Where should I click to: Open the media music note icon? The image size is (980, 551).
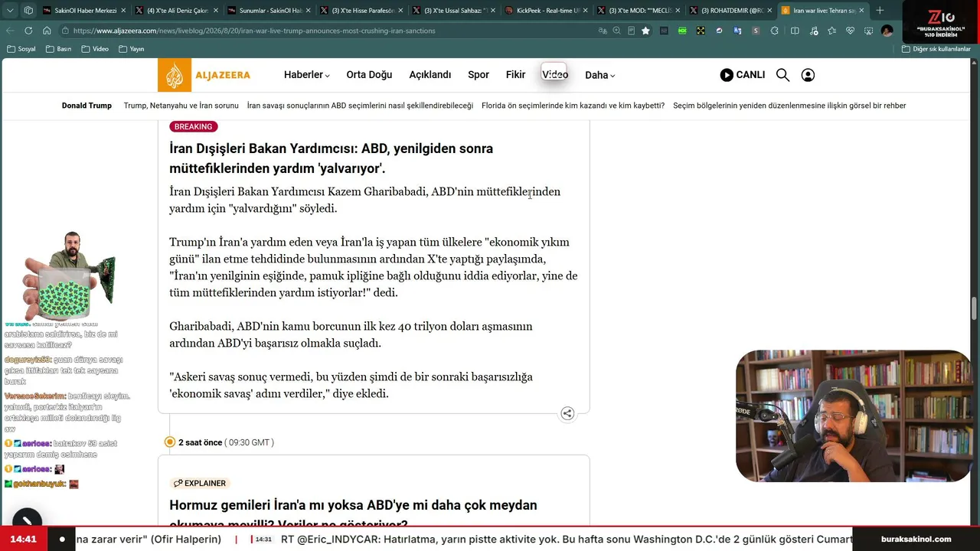[x=813, y=31]
